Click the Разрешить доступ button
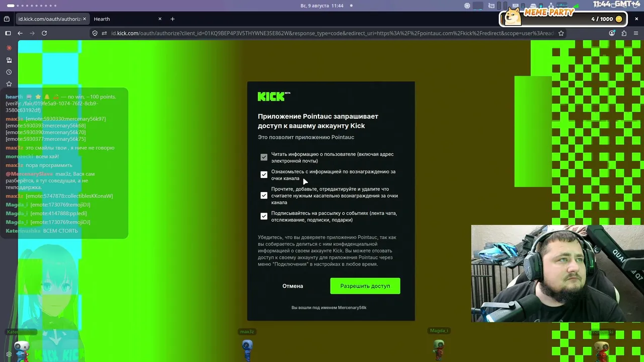This screenshot has height=362, width=644. point(365,286)
